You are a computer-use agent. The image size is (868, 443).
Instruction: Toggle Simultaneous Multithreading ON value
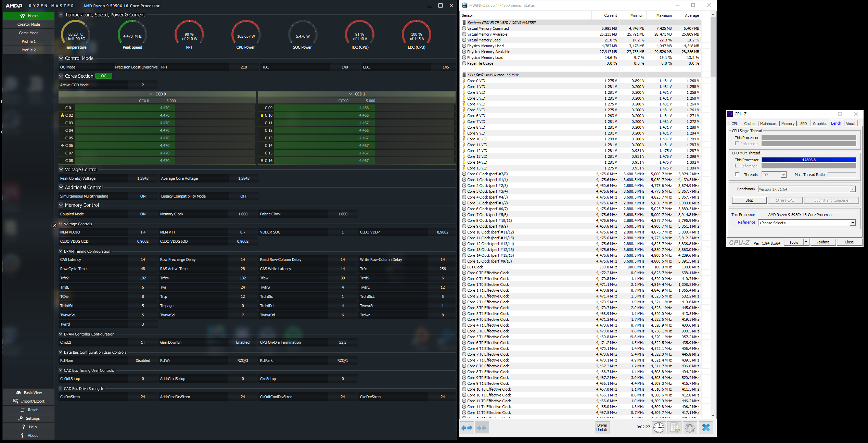point(143,196)
